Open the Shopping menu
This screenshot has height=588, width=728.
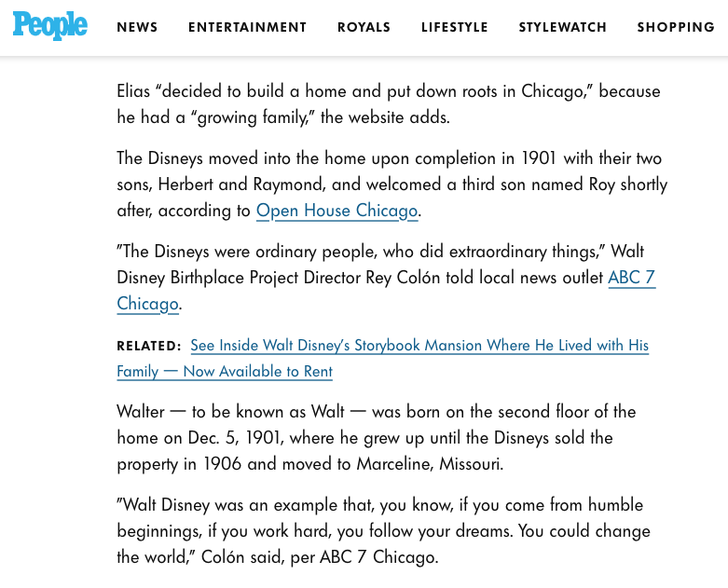coord(676,27)
